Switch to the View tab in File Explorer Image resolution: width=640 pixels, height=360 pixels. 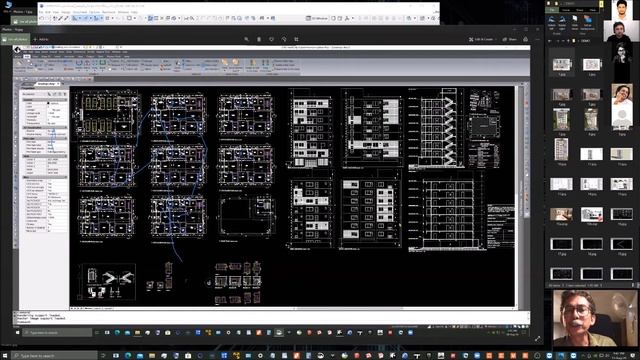[593, 10]
